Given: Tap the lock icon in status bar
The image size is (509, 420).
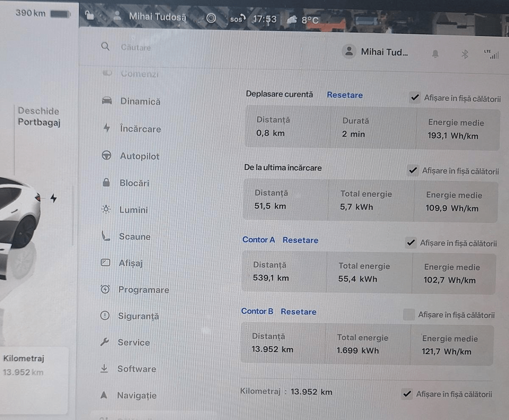Looking at the screenshot, I should click(x=89, y=17).
